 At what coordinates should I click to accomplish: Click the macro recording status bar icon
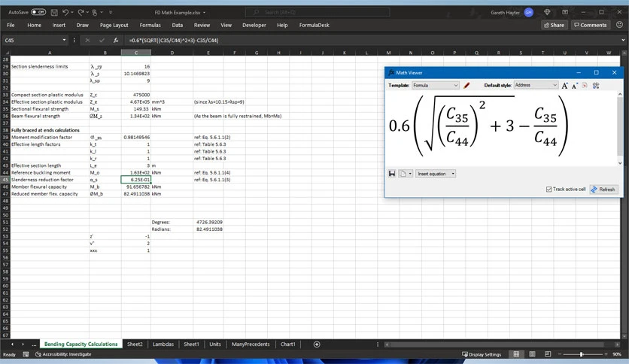pos(26,354)
